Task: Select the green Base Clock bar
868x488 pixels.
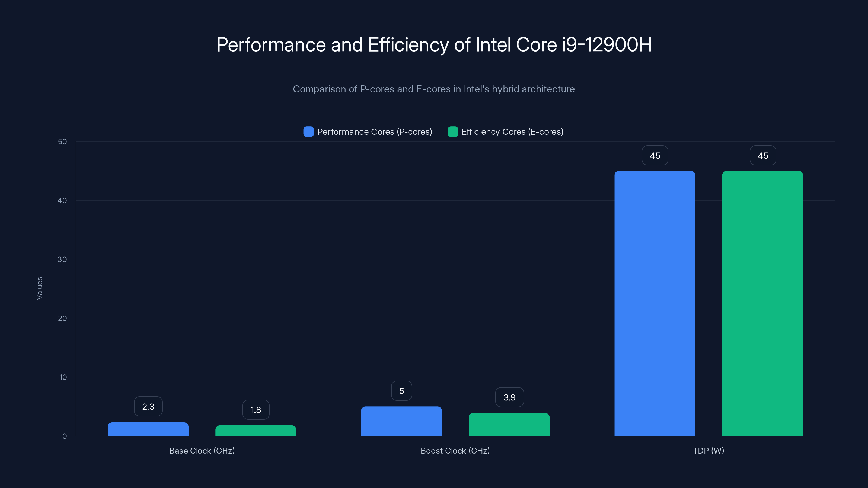Action: (x=256, y=432)
